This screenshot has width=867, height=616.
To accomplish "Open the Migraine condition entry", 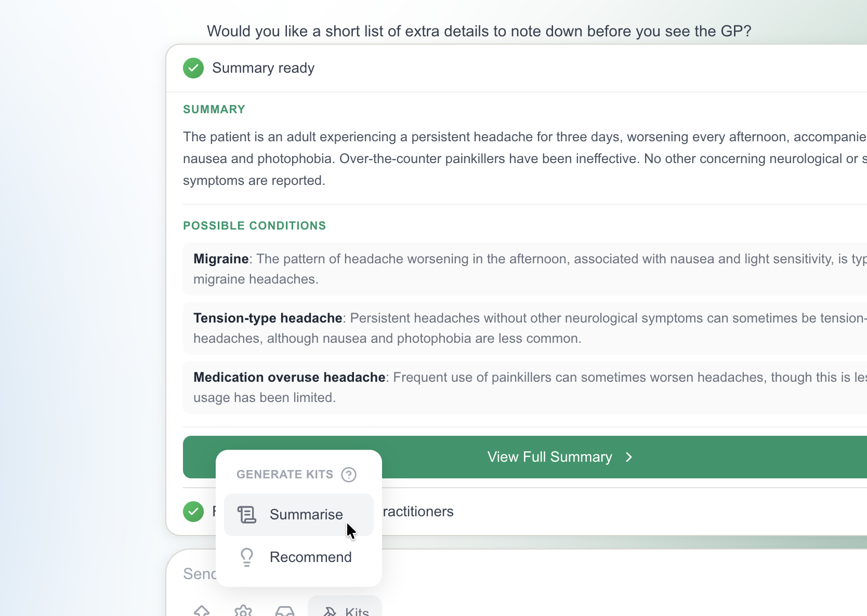I will 220,259.
